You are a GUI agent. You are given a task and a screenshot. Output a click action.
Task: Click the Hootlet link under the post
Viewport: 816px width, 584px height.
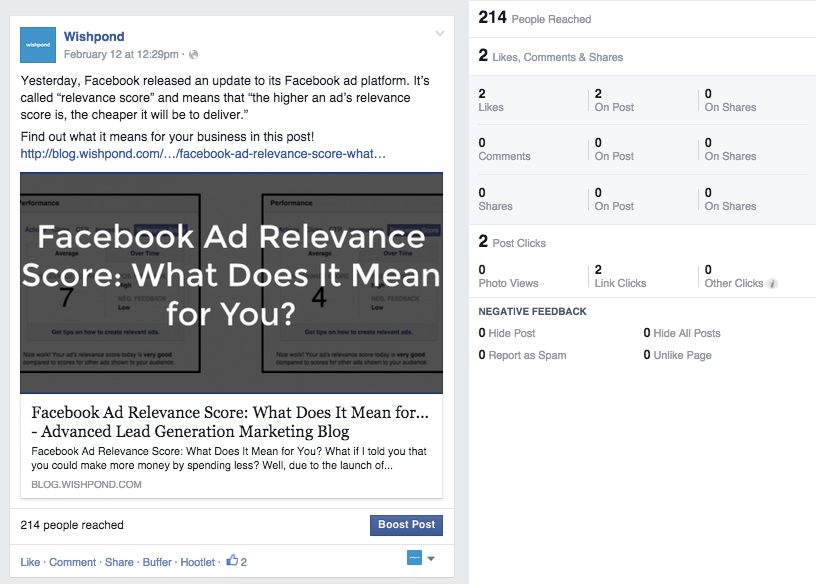coord(198,562)
